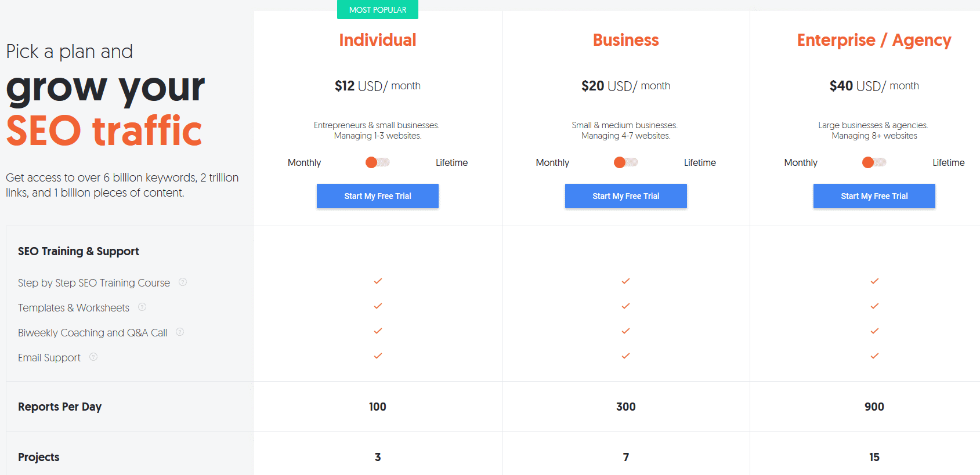Click Business plan checkmark for Biweekly Coaching row
Image resolution: width=980 pixels, height=475 pixels.
pos(625,331)
